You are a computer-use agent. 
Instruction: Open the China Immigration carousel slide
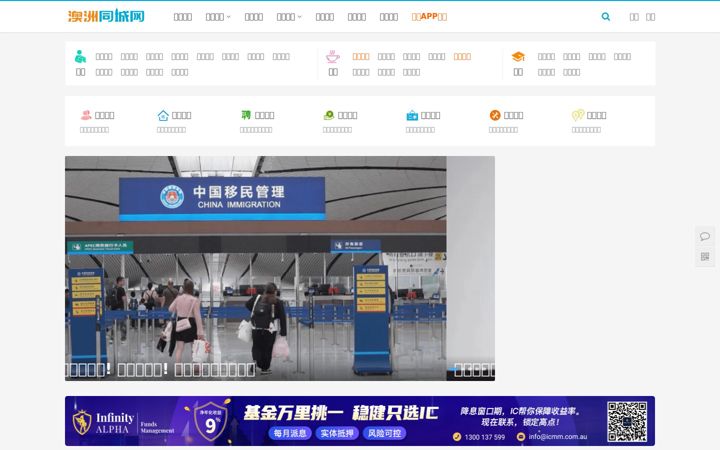[255, 268]
